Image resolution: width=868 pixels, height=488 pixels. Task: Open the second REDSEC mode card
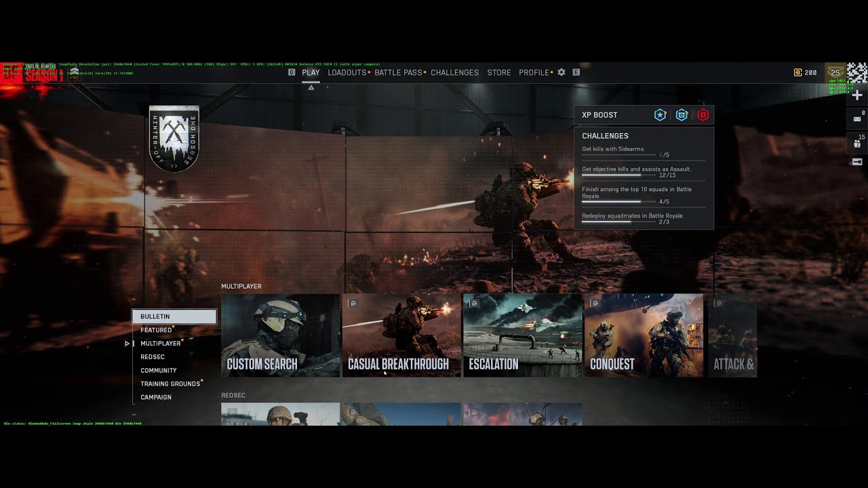click(401, 414)
